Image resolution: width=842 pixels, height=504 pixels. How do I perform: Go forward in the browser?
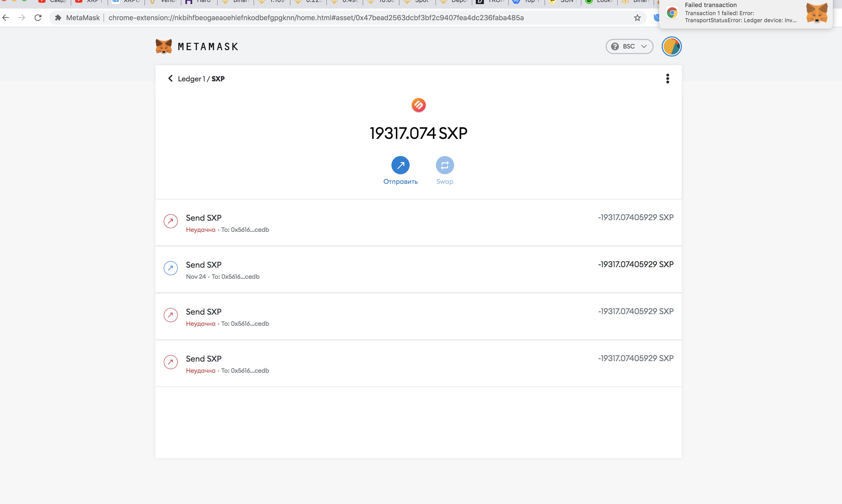22,18
